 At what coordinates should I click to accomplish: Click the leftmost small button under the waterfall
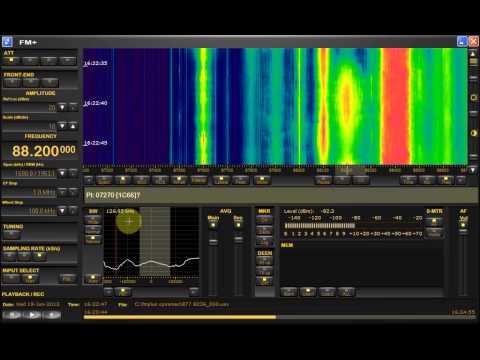(x=89, y=180)
